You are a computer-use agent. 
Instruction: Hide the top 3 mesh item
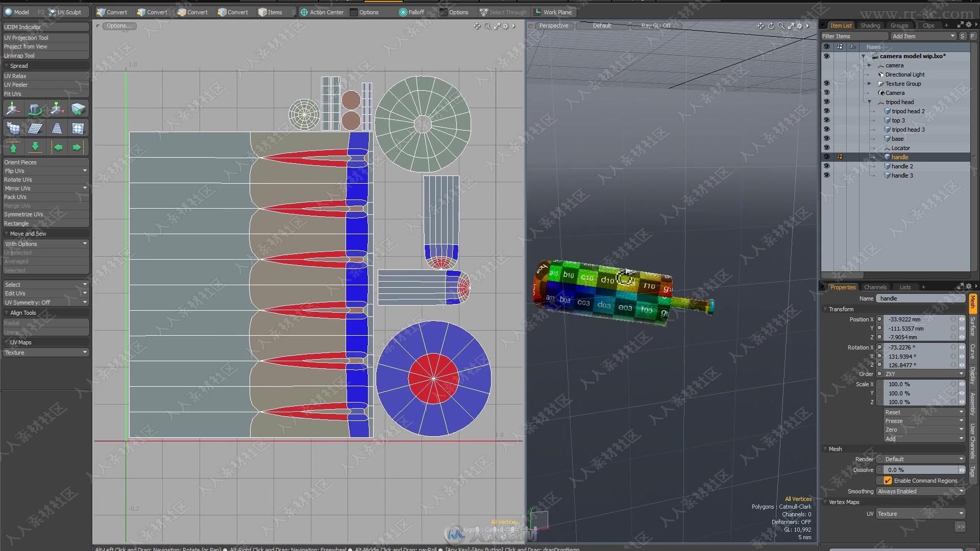tap(826, 120)
